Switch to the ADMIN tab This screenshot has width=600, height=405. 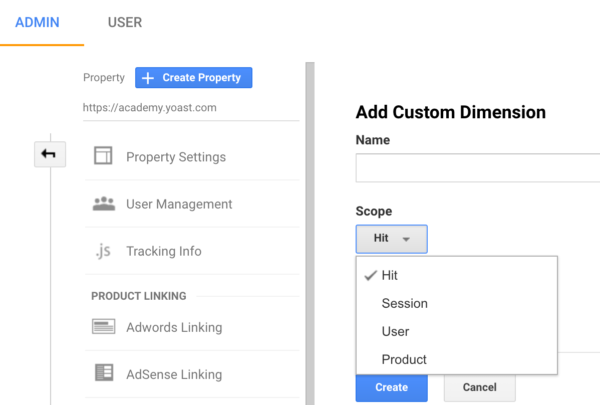point(38,23)
